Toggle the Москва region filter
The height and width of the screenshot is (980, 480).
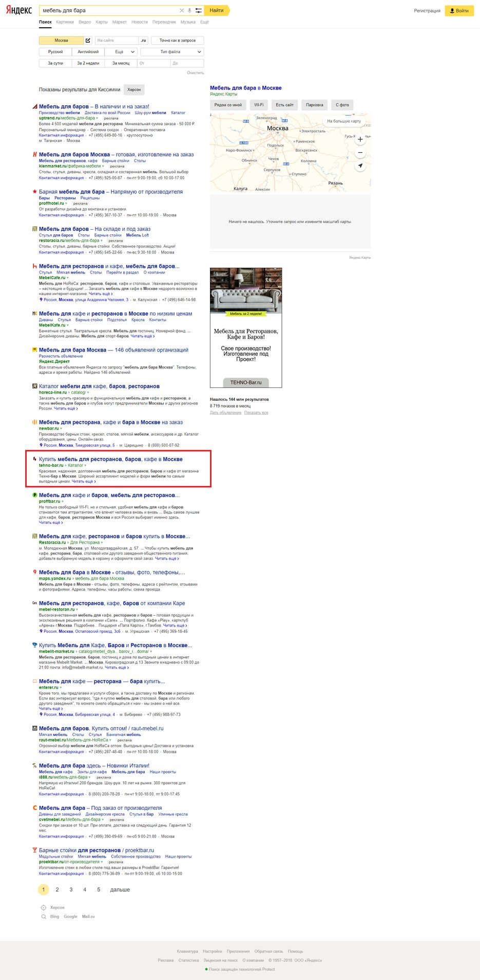[x=61, y=40]
